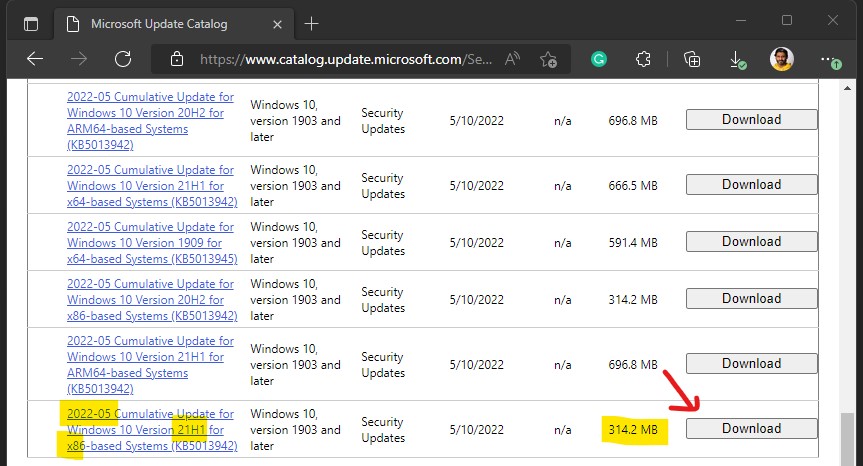This screenshot has height=466, width=863.
Task: Download the 20H2 x86 update
Action: coord(751,298)
